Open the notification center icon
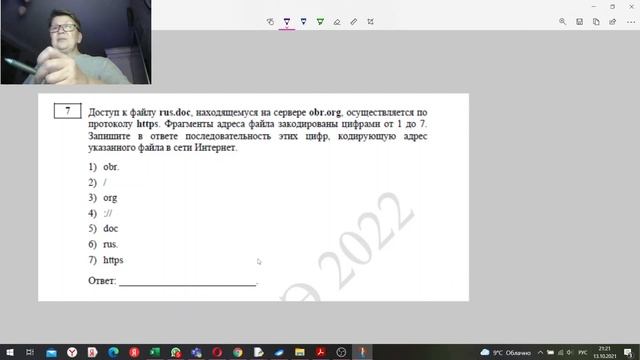 (x=628, y=352)
